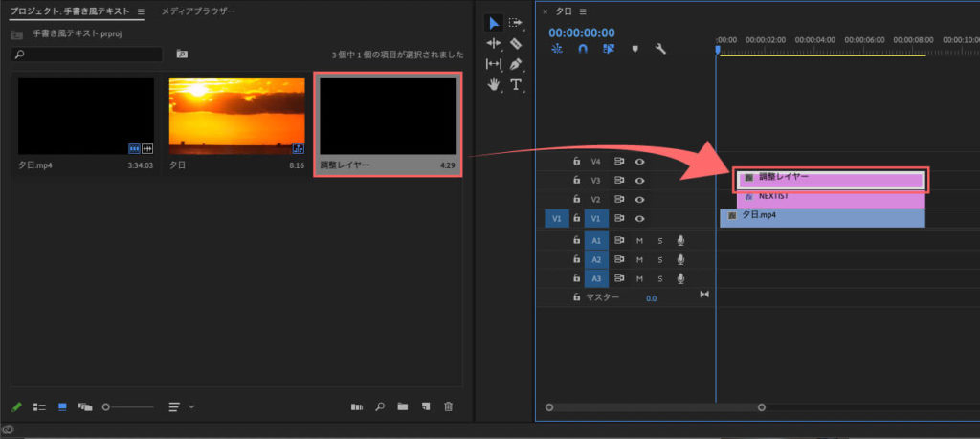Screen dimensions: 980x439
Task: Click the Master volume value 0.0
Action: tap(651, 298)
